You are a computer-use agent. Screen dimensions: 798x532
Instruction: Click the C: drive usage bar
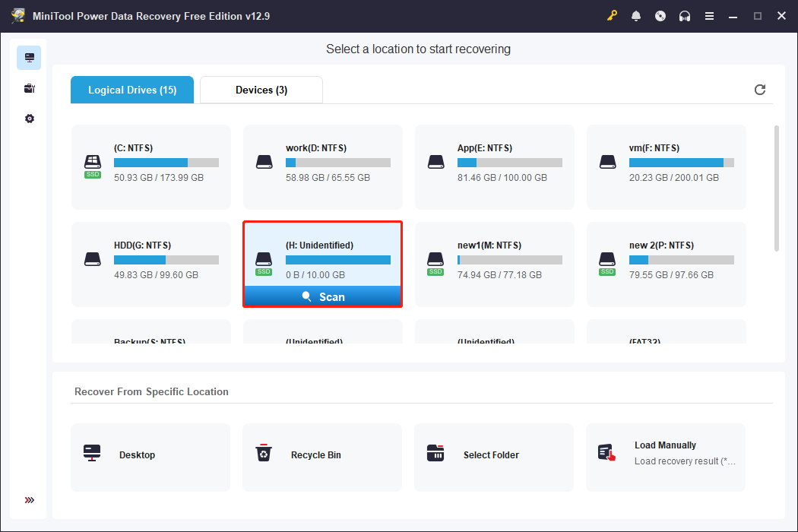(166, 163)
